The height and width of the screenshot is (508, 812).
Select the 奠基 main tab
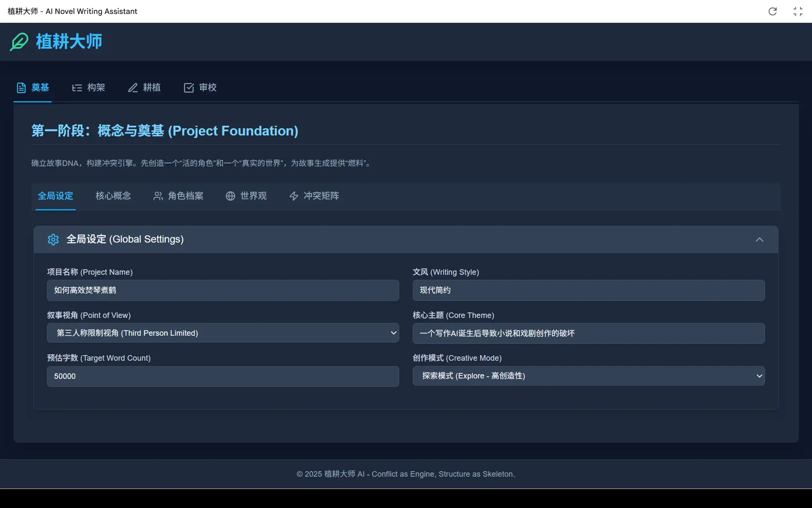33,88
